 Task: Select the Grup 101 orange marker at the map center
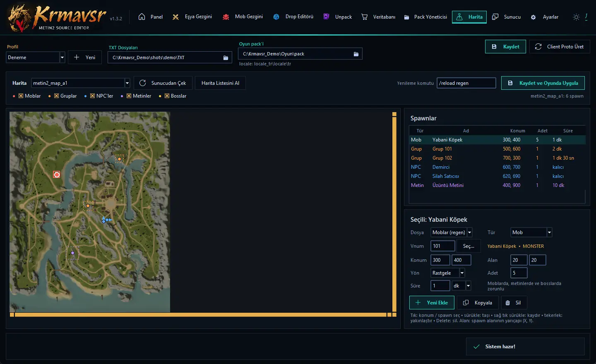(88, 206)
